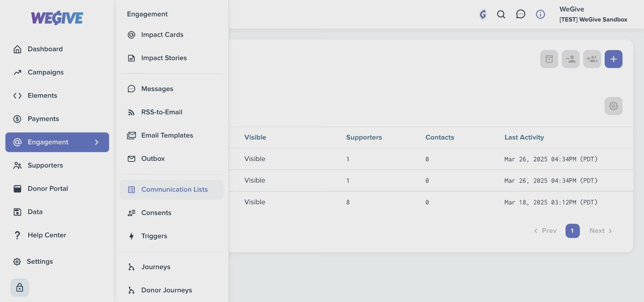Click the WeGive logo
This screenshot has width=644, height=302.
point(57,18)
